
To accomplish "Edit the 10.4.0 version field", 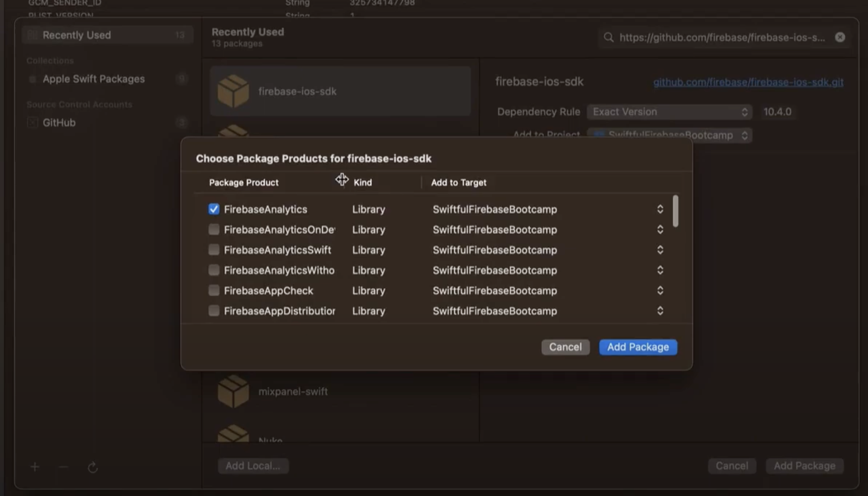I will pyautogui.click(x=777, y=112).
